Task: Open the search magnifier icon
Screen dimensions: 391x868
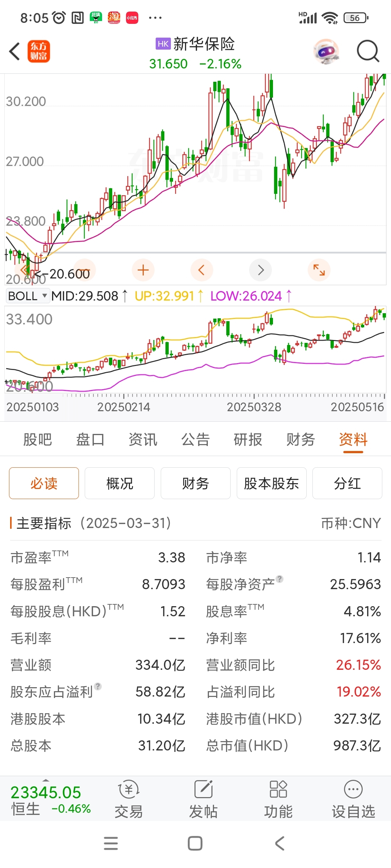Action: [x=368, y=51]
